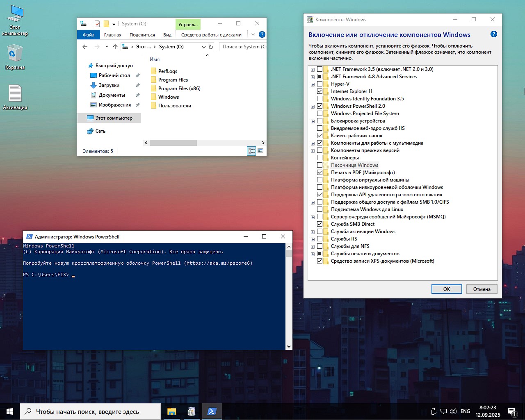Viewport: 525px width, 420px height.
Task: Go up one folder level in Explorer
Action: tap(115, 47)
